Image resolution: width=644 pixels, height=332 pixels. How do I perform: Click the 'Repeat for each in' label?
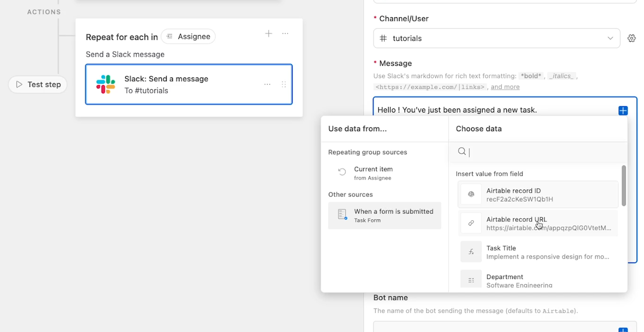[x=122, y=37]
